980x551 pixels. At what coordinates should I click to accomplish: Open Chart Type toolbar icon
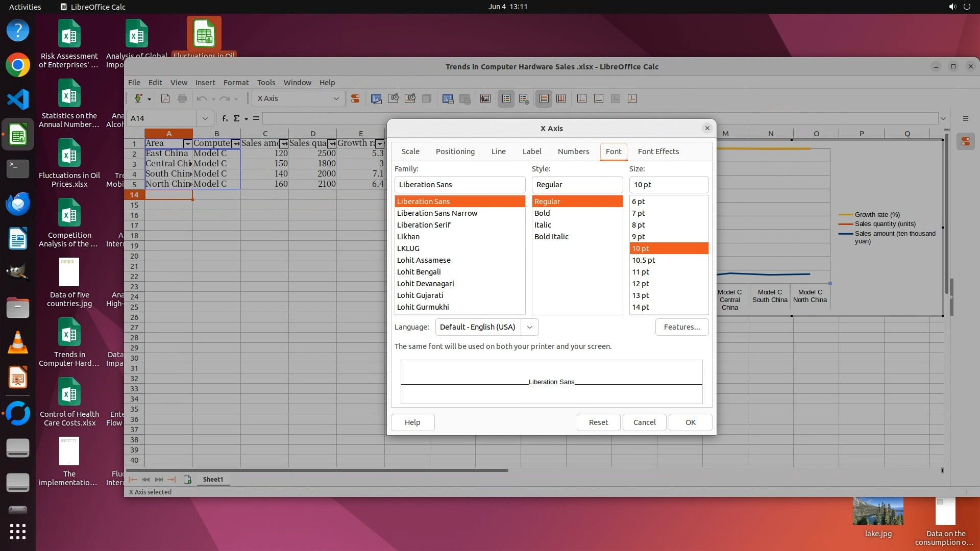tap(376, 98)
